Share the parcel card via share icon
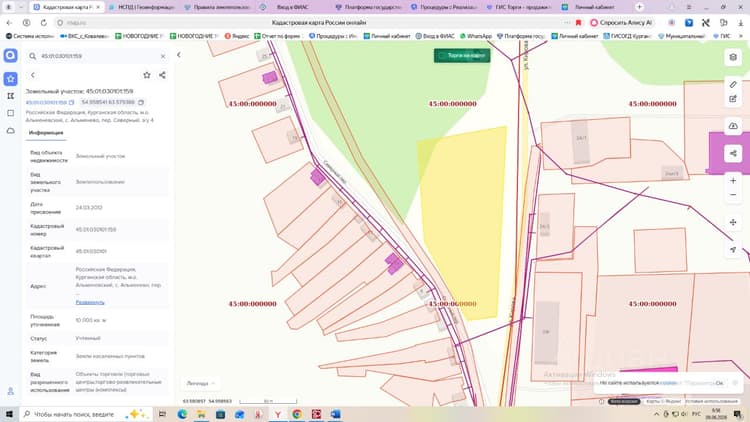750x422 pixels. pyautogui.click(x=162, y=75)
